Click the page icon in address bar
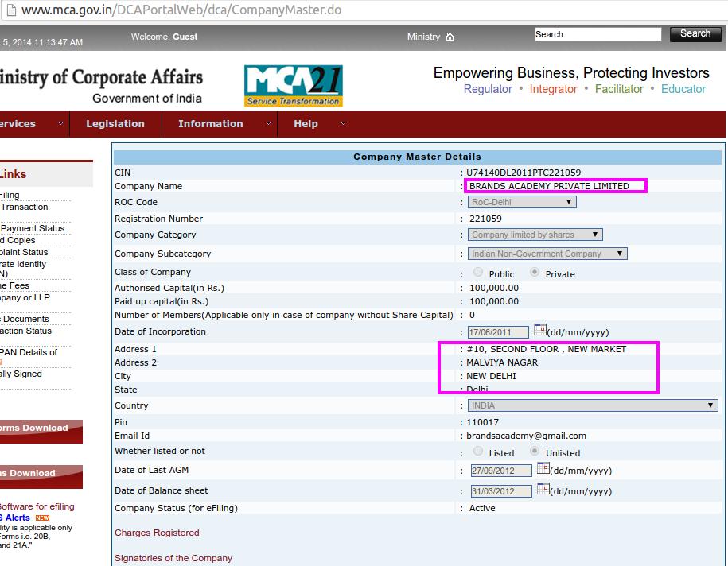Screen dimensions: 728x566 point(10,10)
